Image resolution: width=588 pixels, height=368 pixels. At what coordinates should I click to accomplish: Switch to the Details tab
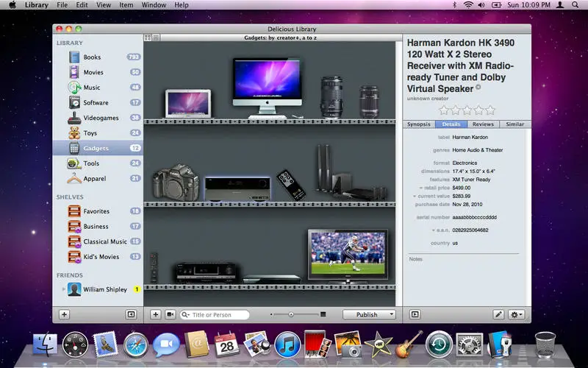coord(451,124)
